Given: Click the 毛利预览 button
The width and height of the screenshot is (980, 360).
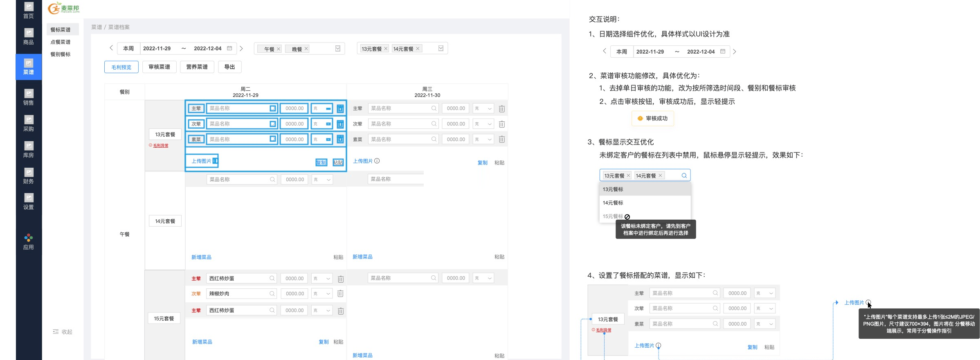Looking at the screenshot, I should point(121,67).
